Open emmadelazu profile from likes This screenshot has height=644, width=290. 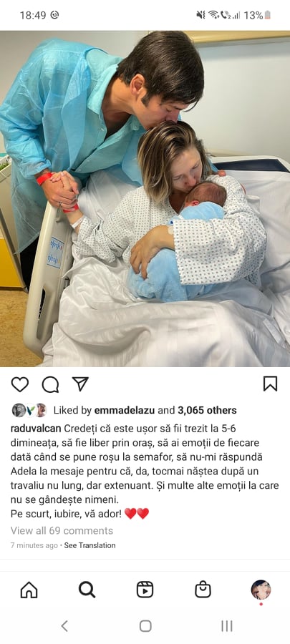tap(125, 410)
